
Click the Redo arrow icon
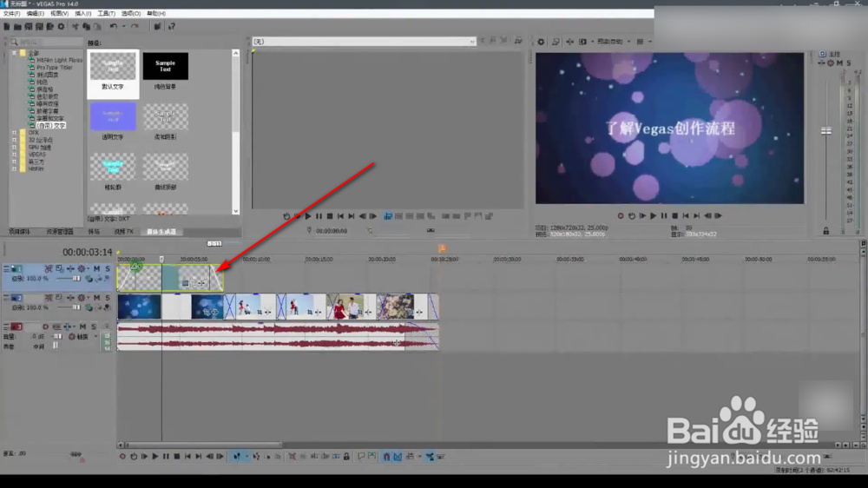click(x=135, y=27)
